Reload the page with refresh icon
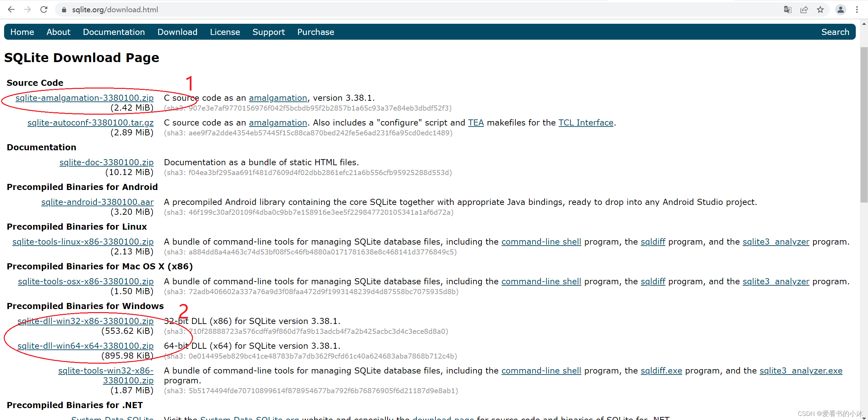This screenshot has width=868, height=420. click(44, 9)
